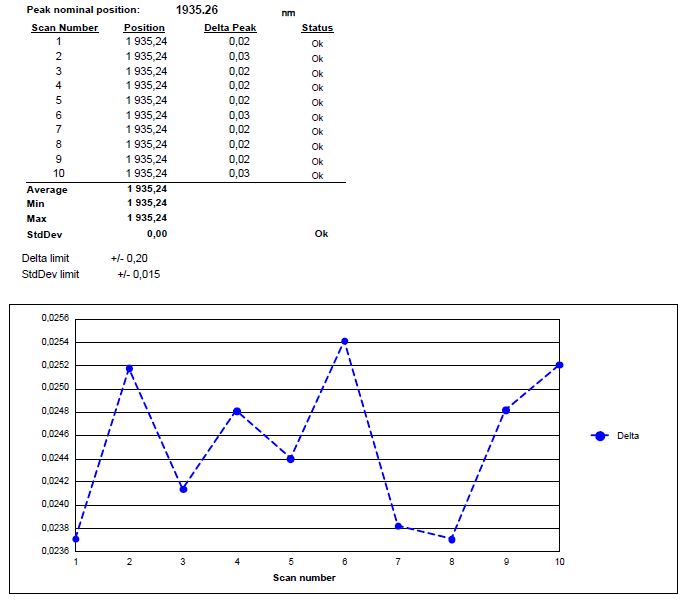The image size is (691, 609).
Task: Click Delta Peak value 0,03 for scan 6
Action: tap(239, 115)
